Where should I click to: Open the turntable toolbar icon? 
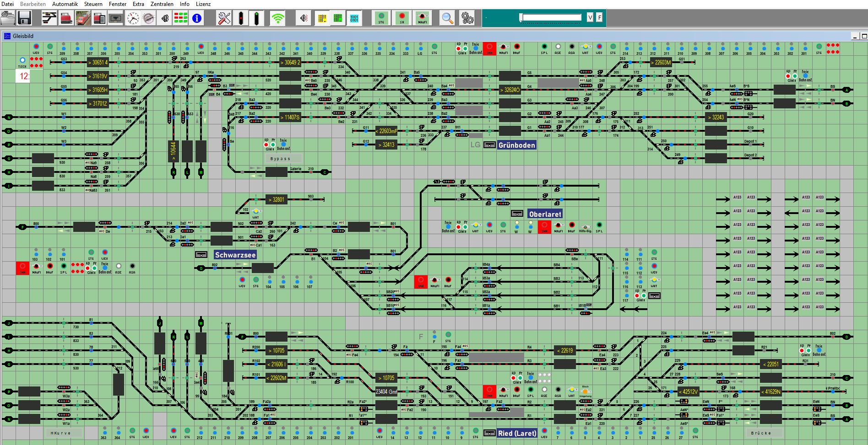pyautogui.click(x=148, y=18)
